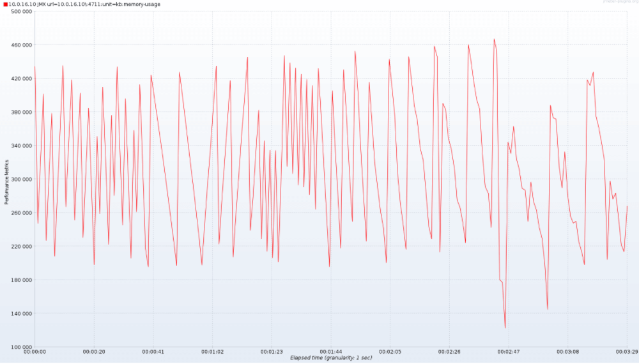Click the 00:01:02 time axis label
This screenshot has width=639, height=364.
pyautogui.click(x=212, y=352)
